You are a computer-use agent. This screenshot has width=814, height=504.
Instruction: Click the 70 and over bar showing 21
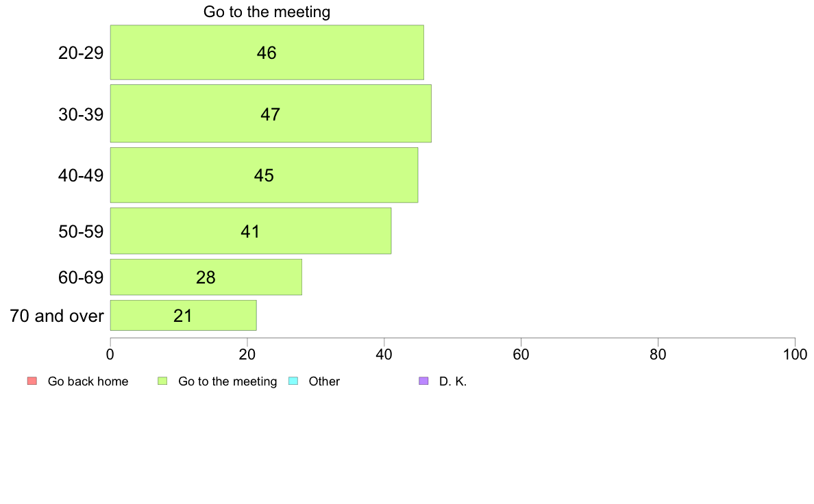pos(183,315)
